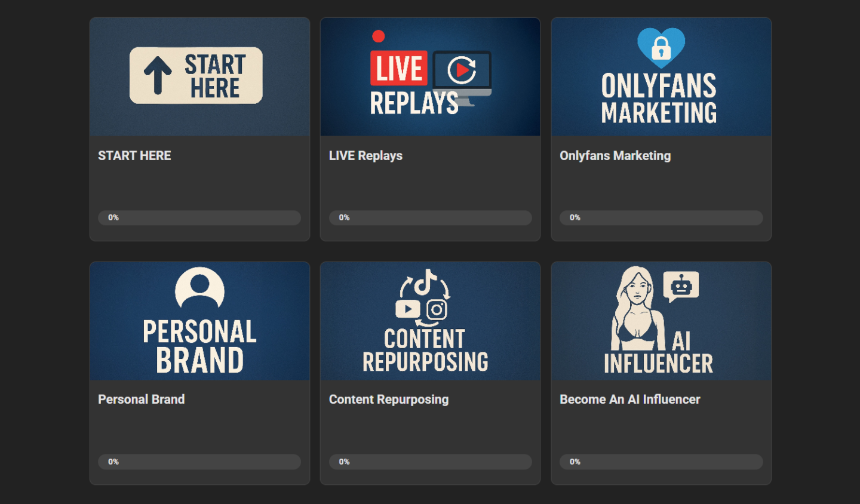Open the AI Influencer course thumbnail
The image size is (860, 504).
[x=661, y=321]
